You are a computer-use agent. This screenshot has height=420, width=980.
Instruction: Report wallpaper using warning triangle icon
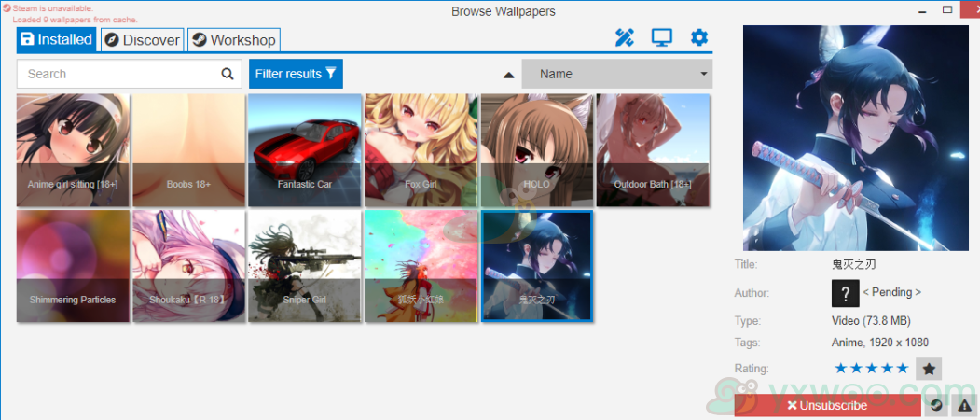965,406
